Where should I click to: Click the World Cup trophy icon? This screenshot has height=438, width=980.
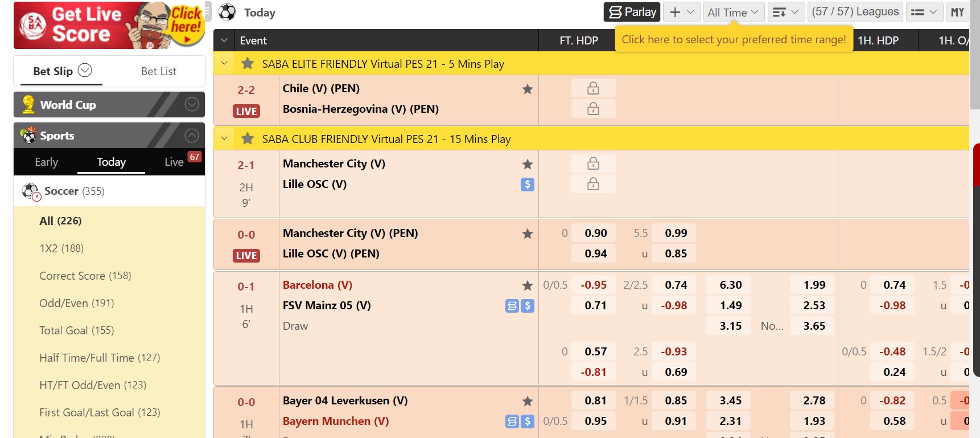(x=28, y=104)
